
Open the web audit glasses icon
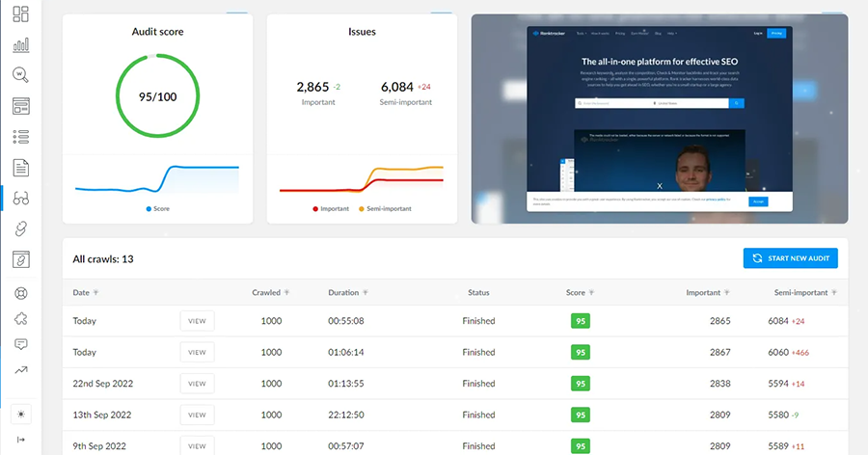(20, 199)
